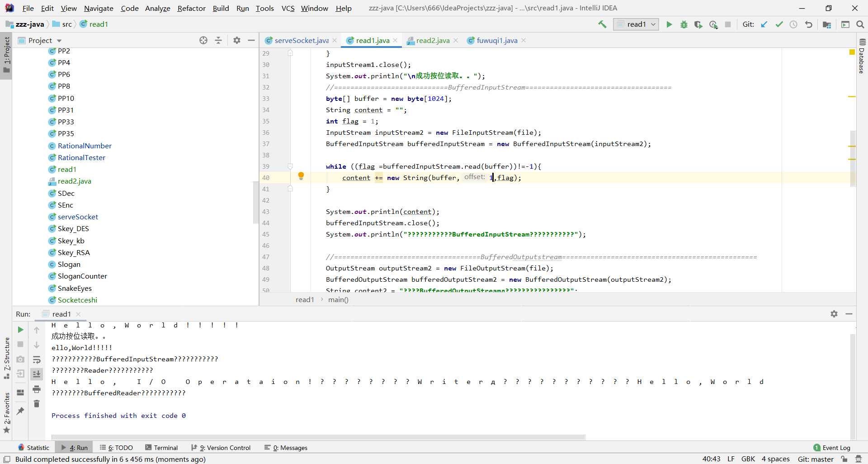This screenshot has width=868, height=464.
Task: Open Project panel settings gear
Action: 237,40
